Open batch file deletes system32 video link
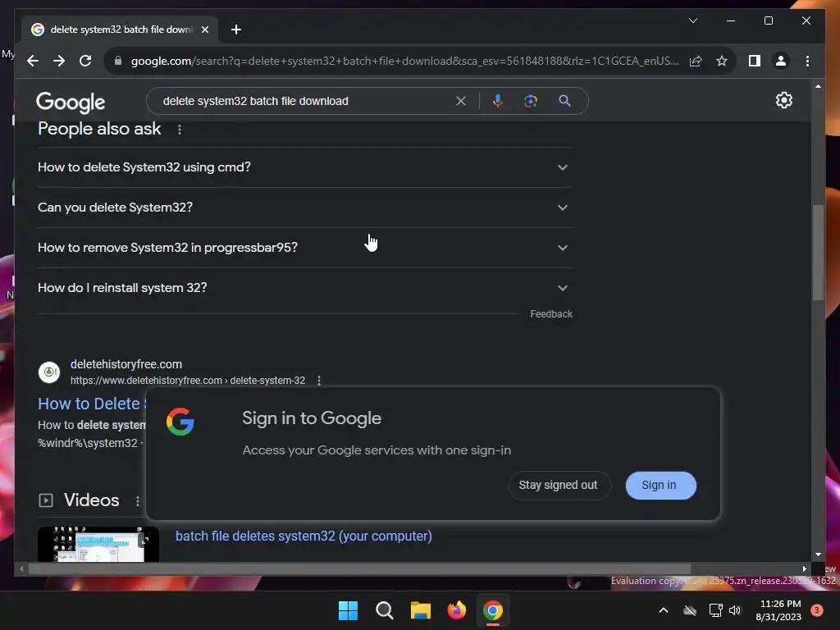840x630 pixels. [x=304, y=536]
